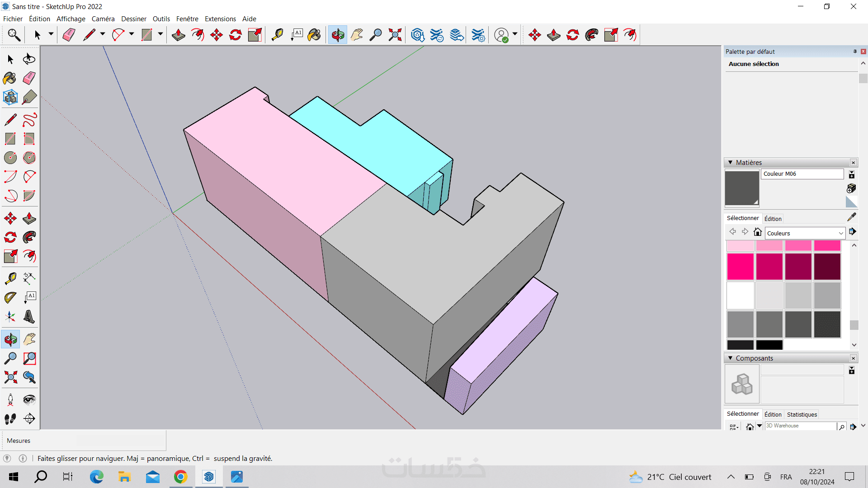Toggle the secondary selection pane in Matières
This screenshot has width=868, height=488.
pyautogui.click(x=852, y=174)
